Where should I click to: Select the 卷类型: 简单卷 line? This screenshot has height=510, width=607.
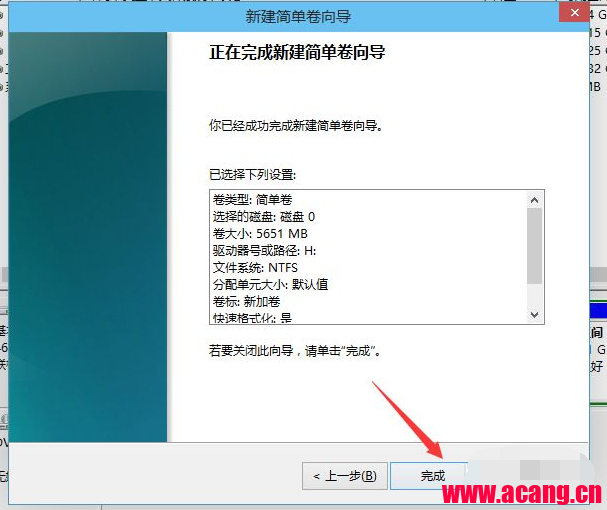point(252,200)
